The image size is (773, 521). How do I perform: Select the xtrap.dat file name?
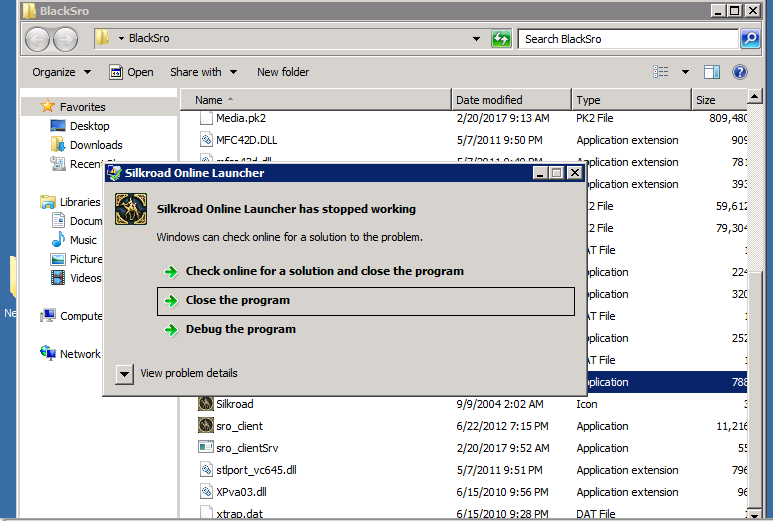[x=239, y=514]
